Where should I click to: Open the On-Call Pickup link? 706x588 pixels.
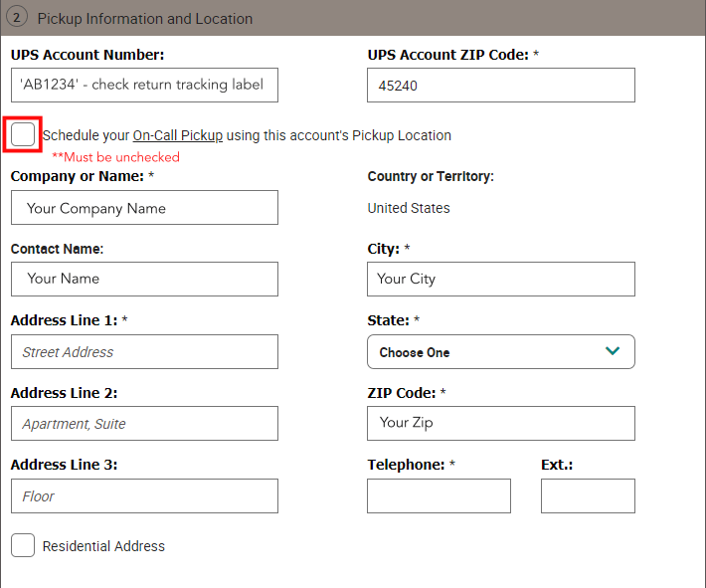coord(177,135)
